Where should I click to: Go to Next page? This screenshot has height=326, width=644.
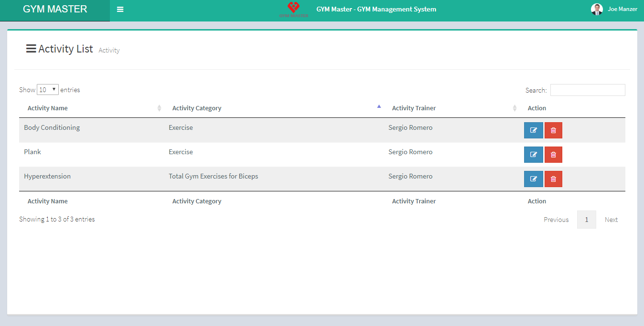click(611, 220)
